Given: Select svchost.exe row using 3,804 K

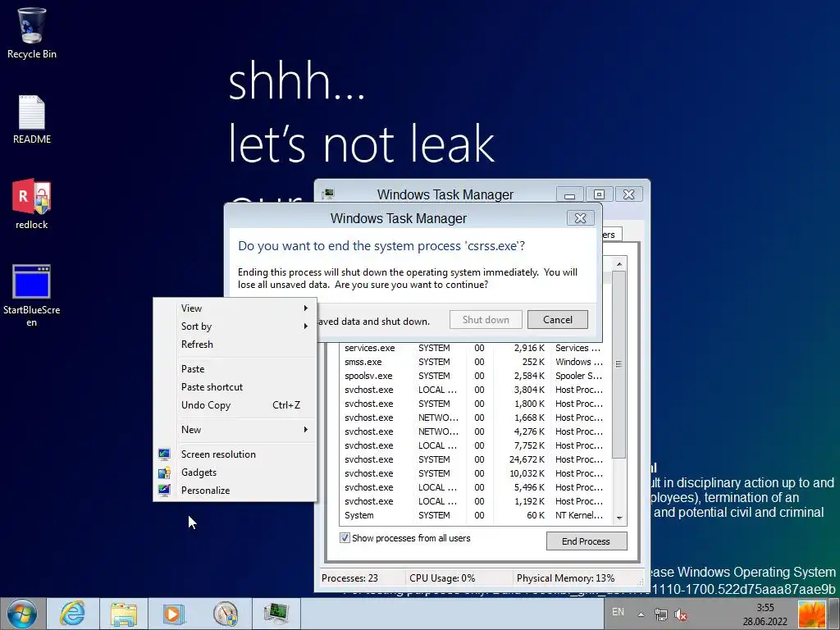Looking at the screenshot, I should tap(475, 390).
